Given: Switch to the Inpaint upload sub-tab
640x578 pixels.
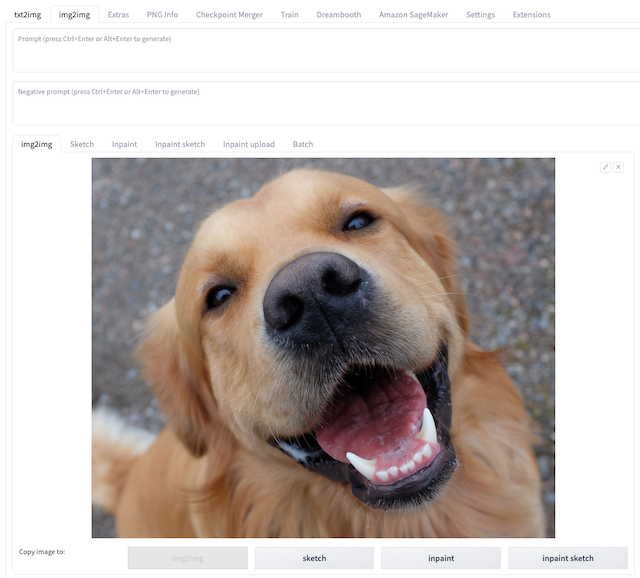Looking at the screenshot, I should click(x=248, y=144).
